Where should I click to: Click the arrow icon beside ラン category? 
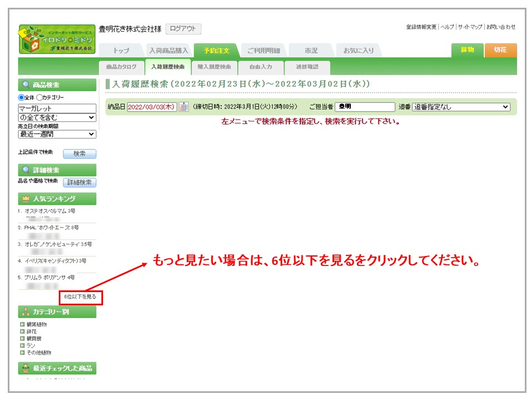[22, 345]
